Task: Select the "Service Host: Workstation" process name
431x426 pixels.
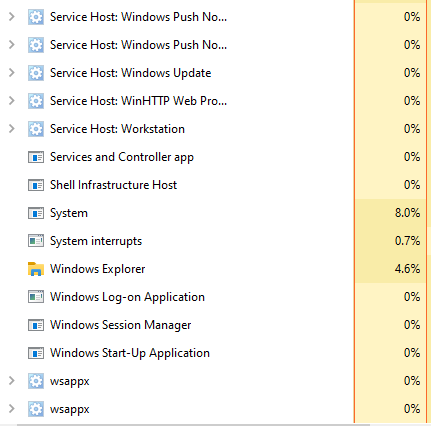Action: pos(117,129)
